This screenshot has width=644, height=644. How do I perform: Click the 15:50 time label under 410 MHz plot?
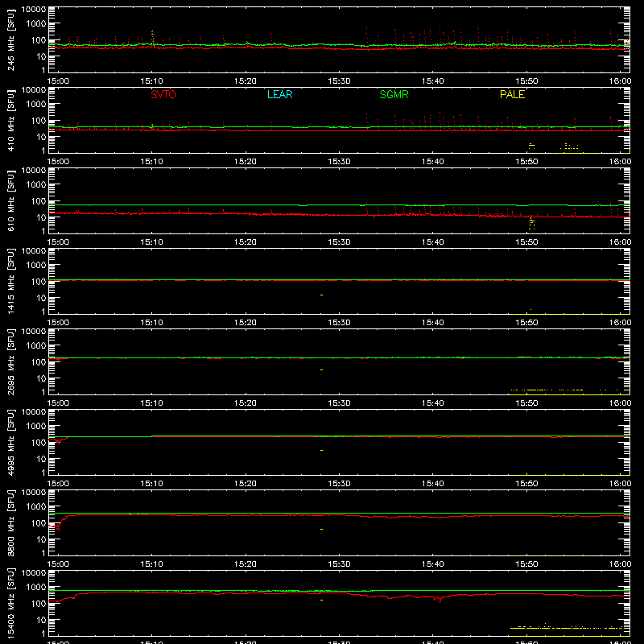(x=526, y=162)
